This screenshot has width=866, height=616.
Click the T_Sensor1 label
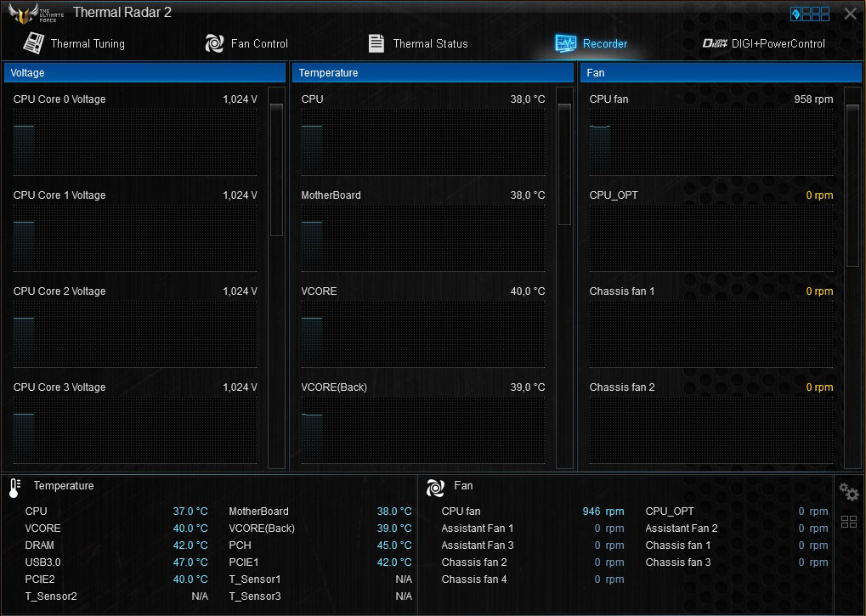click(255, 579)
